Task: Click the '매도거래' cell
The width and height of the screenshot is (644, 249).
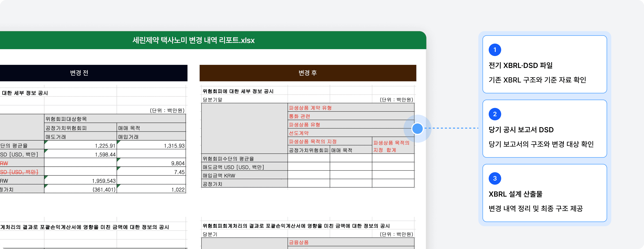Action: (81, 136)
